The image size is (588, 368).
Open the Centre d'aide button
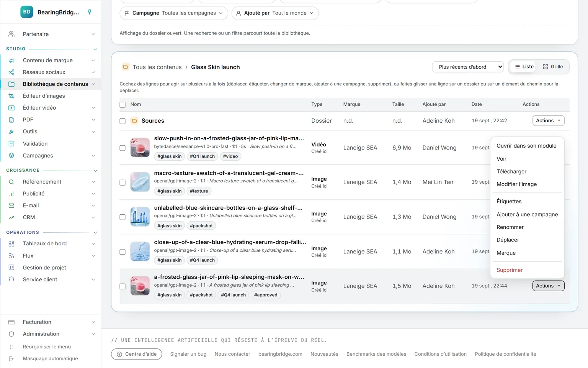click(x=137, y=354)
